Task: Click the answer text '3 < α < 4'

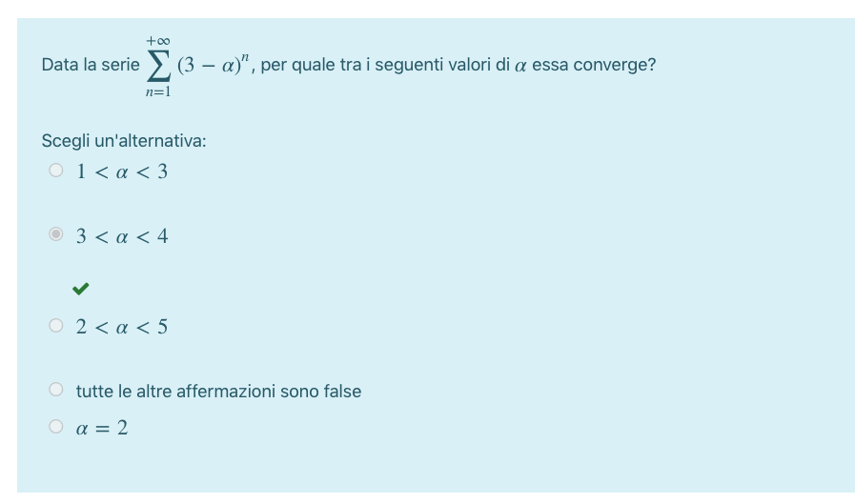Action: pos(122,235)
